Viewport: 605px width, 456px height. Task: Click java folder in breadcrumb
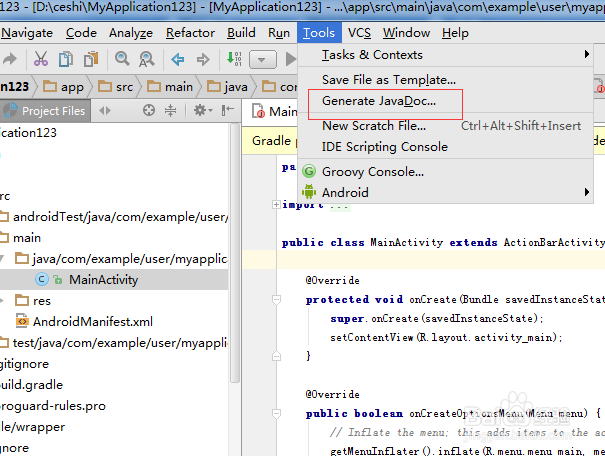(227, 87)
